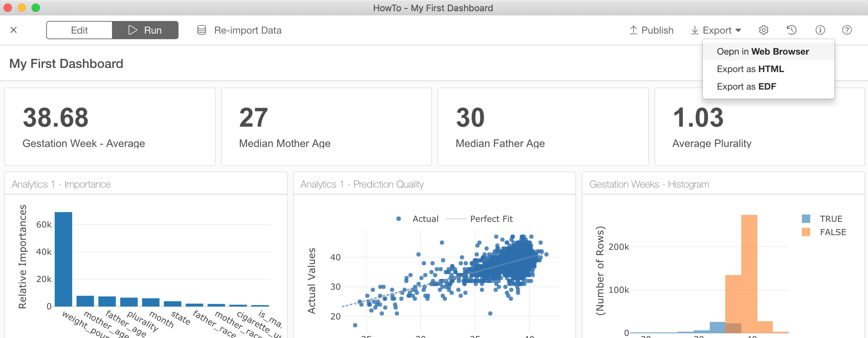
Task: Click the Publish button label
Action: 657,30
